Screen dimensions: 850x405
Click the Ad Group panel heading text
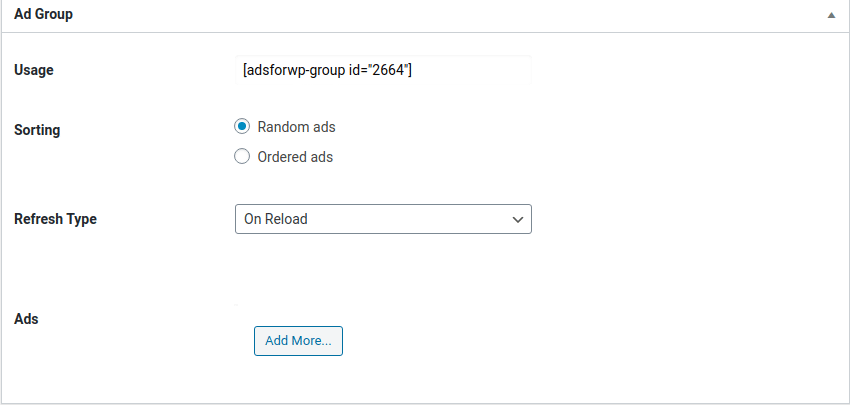(43, 15)
